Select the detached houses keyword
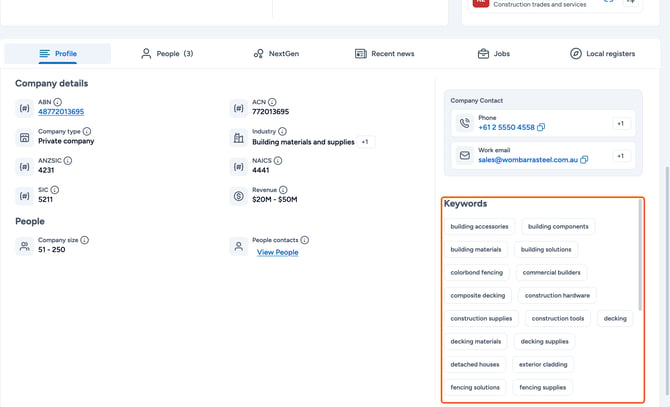This screenshot has width=670, height=407. point(475,365)
